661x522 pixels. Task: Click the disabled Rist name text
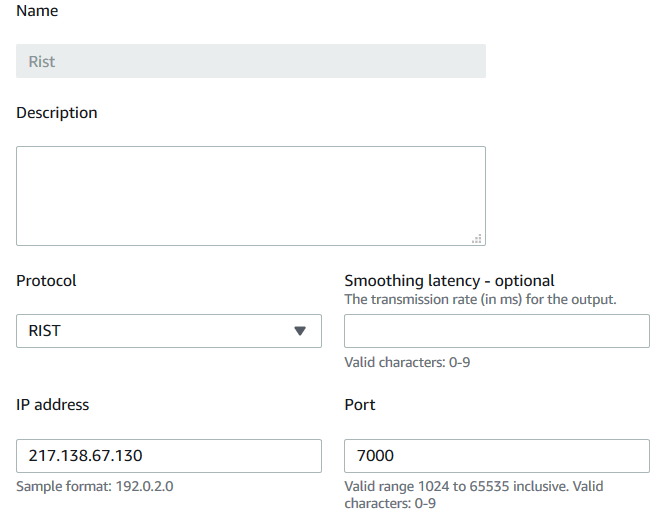click(42, 62)
